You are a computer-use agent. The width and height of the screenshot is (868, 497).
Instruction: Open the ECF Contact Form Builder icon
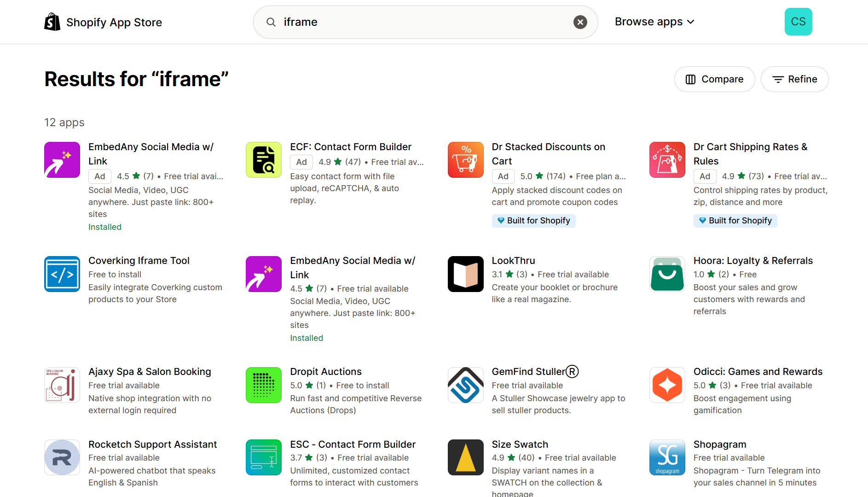tap(264, 160)
